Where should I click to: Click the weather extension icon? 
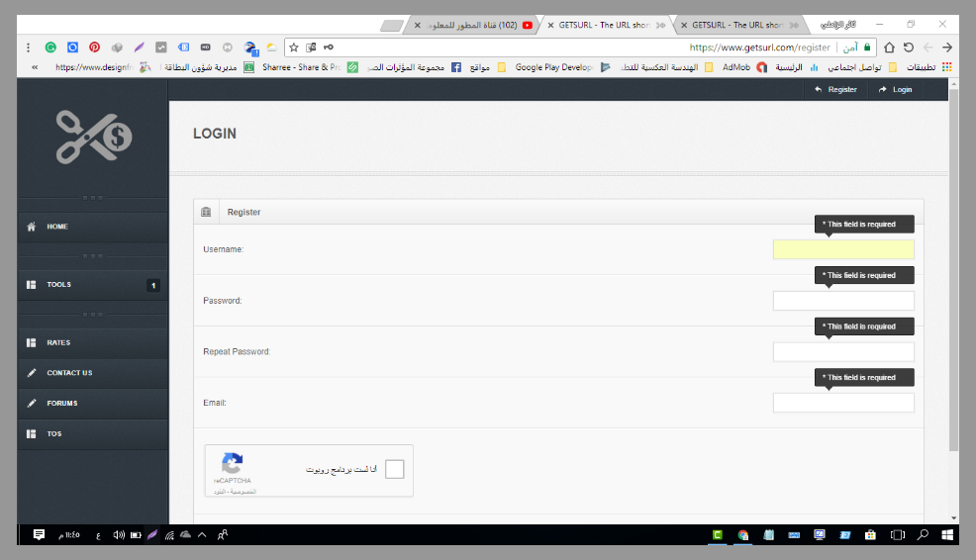click(x=272, y=47)
